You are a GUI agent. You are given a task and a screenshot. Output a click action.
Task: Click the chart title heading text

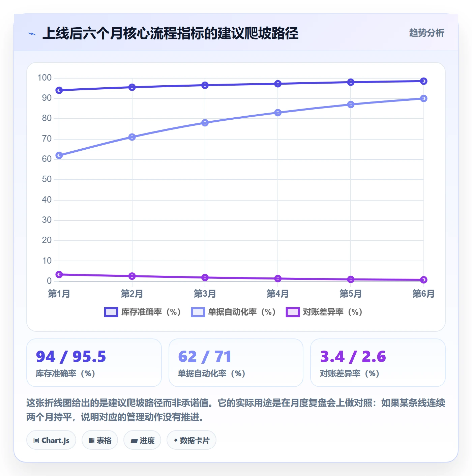(170, 33)
